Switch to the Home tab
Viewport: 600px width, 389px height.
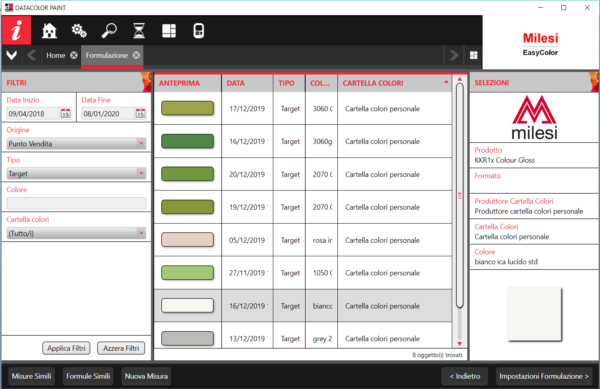point(56,55)
